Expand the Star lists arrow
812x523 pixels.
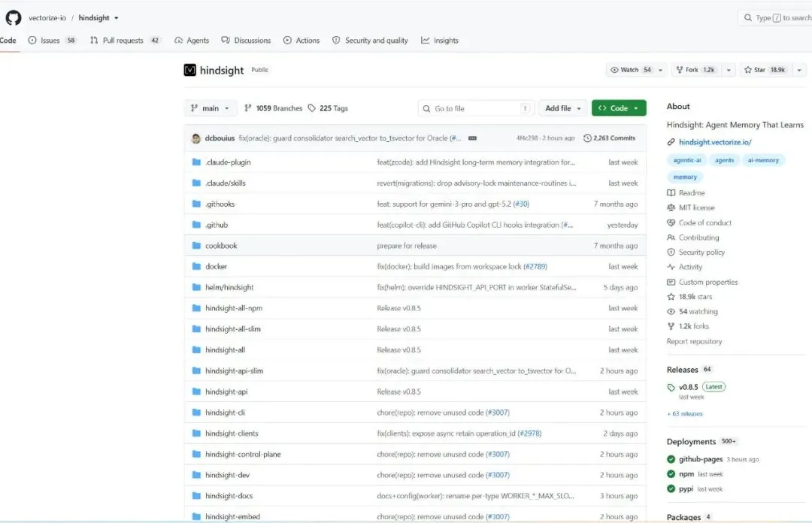[x=799, y=70]
